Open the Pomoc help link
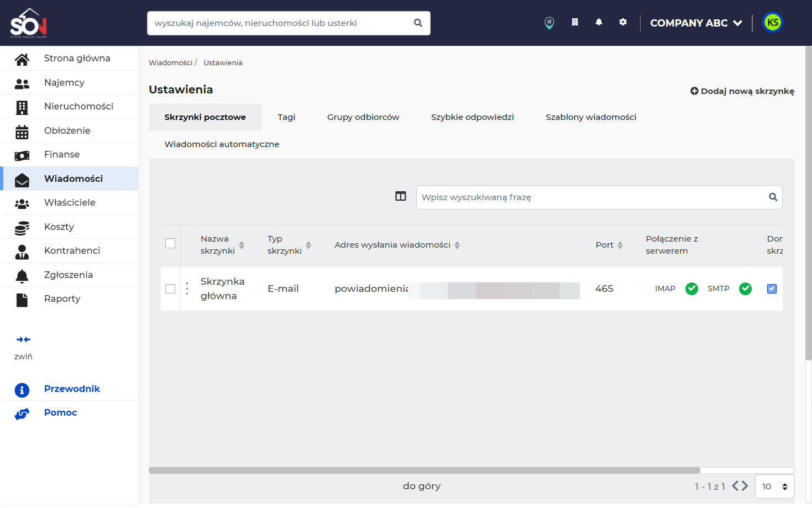The image size is (812, 508). (x=60, y=412)
